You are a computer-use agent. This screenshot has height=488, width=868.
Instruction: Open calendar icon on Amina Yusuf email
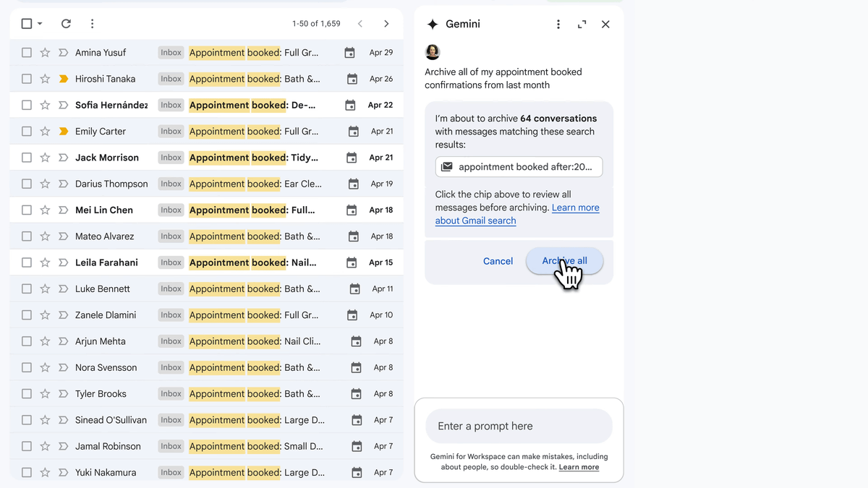[349, 53]
